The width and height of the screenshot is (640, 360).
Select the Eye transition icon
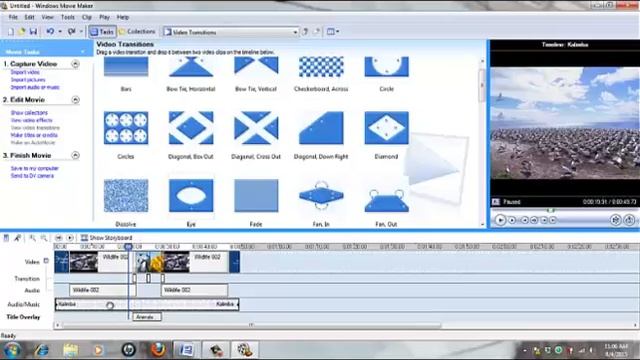coord(191,196)
